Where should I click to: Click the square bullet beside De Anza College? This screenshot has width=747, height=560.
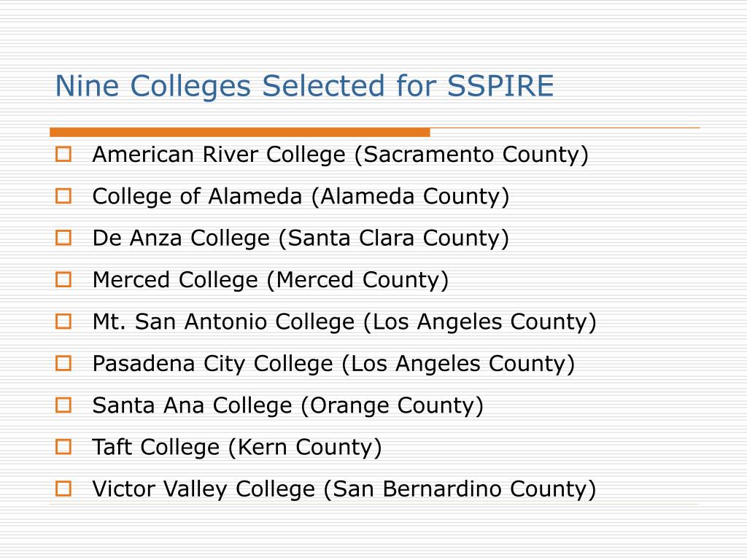click(63, 238)
